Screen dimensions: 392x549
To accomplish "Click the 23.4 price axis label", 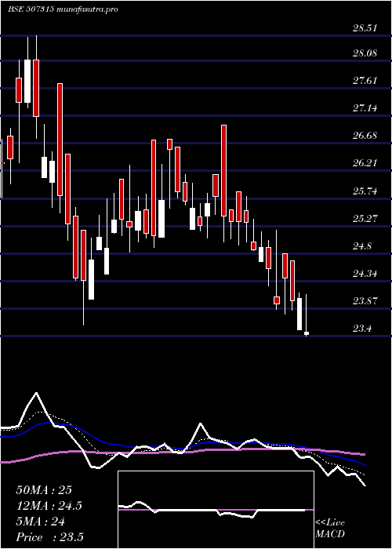I will pyautogui.click(x=361, y=329).
